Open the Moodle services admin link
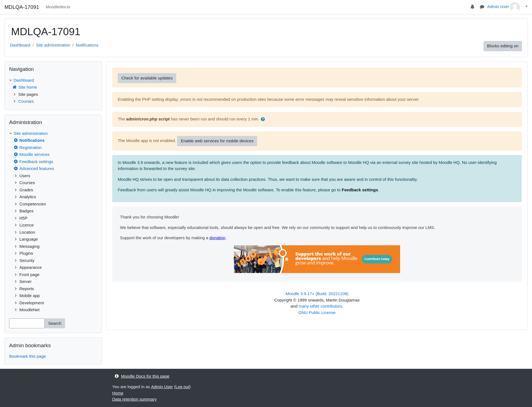532x407 pixels. coord(34,154)
